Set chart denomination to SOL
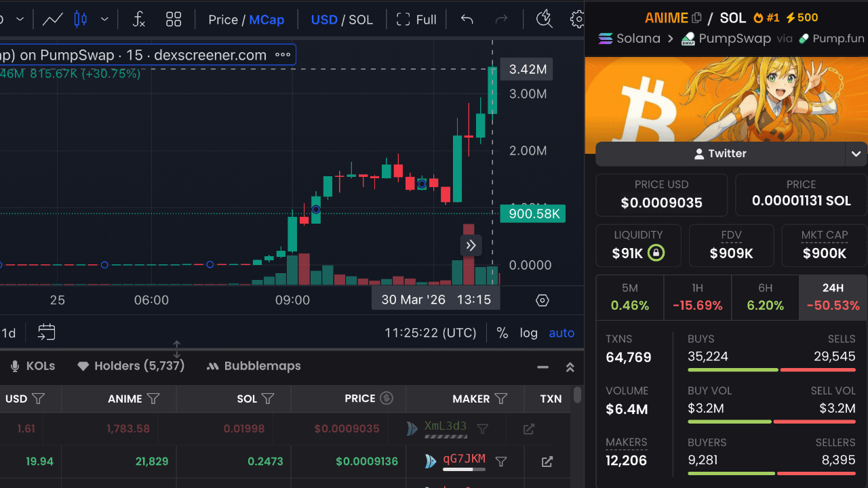This screenshot has width=868, height=488. point(361,20)
